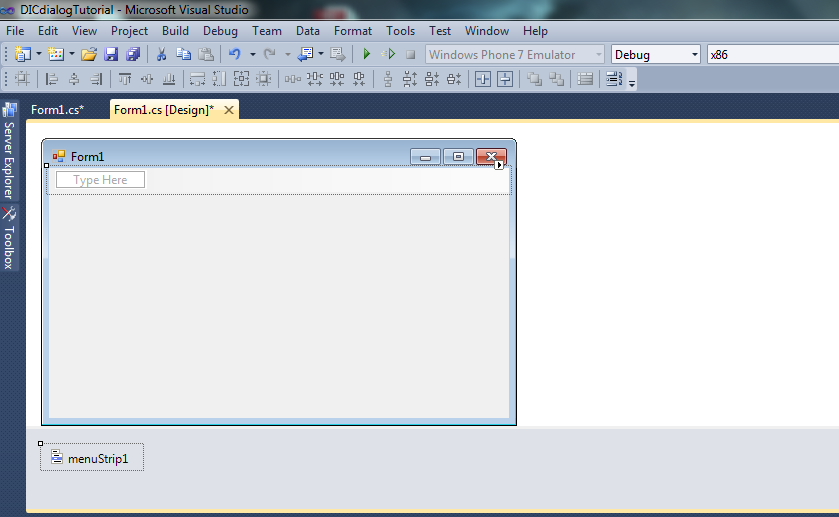Click the Center Horizontally layout icon
Screen dimensions: 839x517
click(x=483, y=79)
